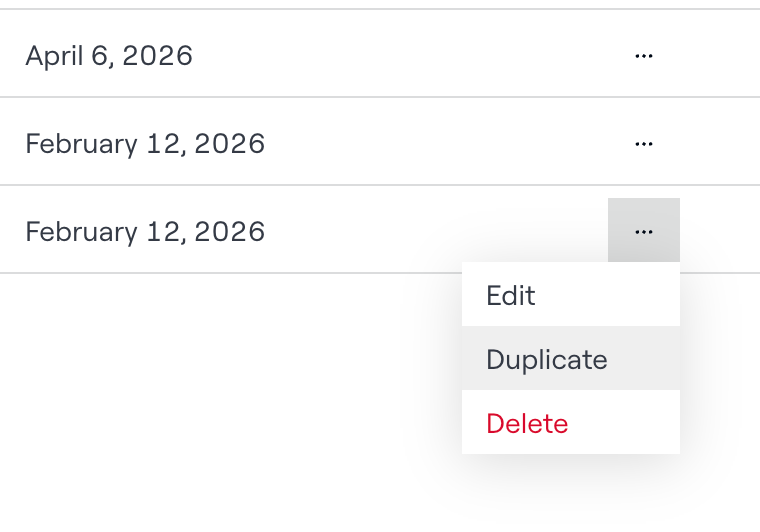Duplicate the last February 12 entry

click(x=546, y=360)
